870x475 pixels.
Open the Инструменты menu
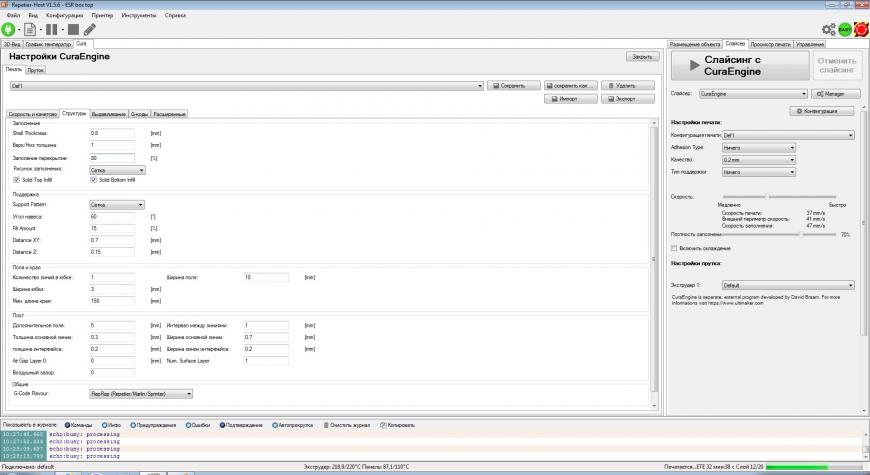click(139, 16)
